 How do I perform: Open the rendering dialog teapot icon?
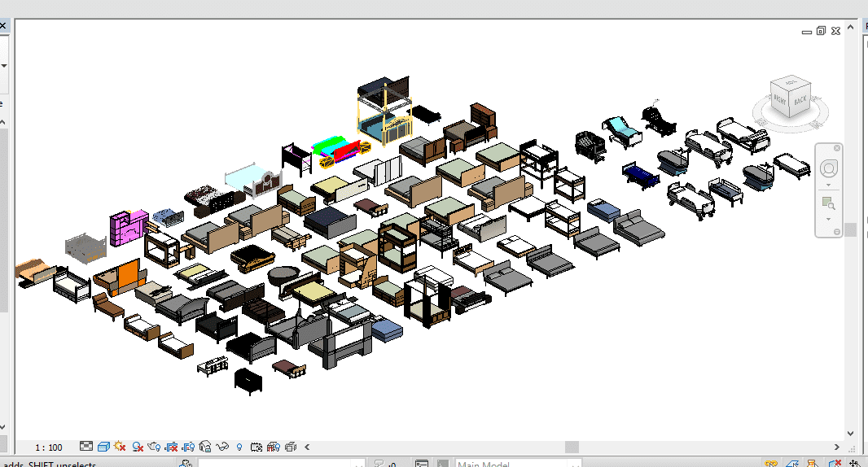pyautogui.click(x=155, y=447)
